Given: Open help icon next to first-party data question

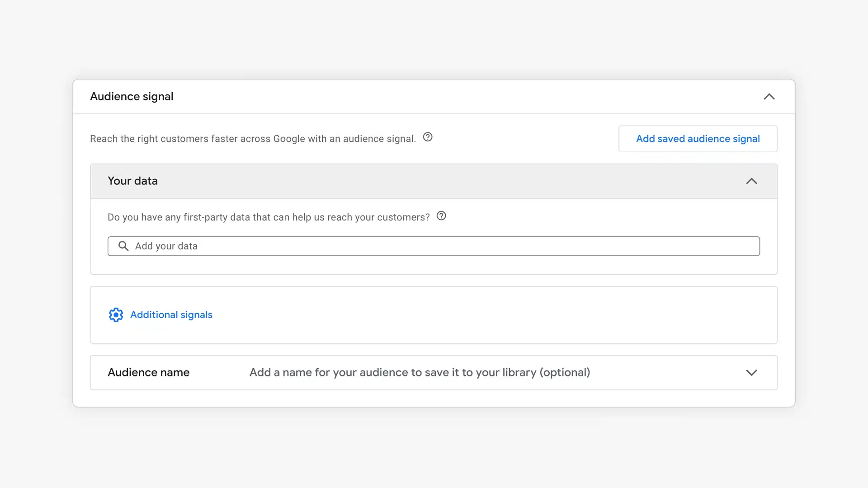Looking at the screenshot, I should click(x=441, y=216).
